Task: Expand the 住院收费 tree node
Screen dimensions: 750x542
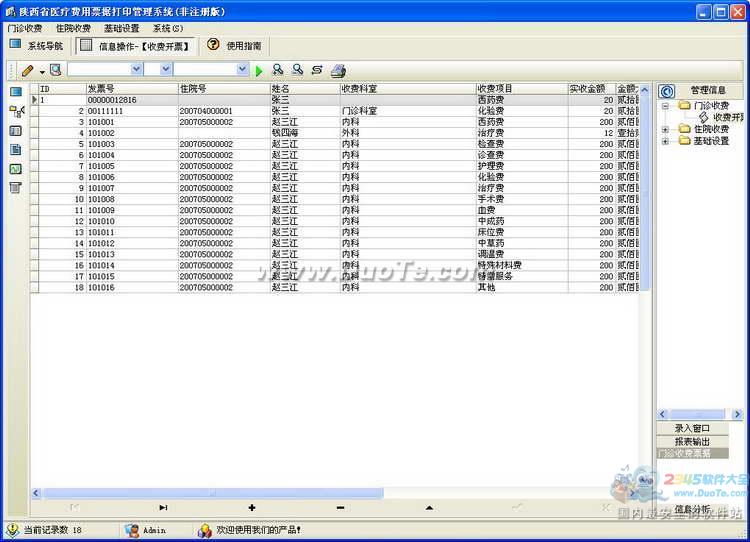Action: [x=665, y=129]
